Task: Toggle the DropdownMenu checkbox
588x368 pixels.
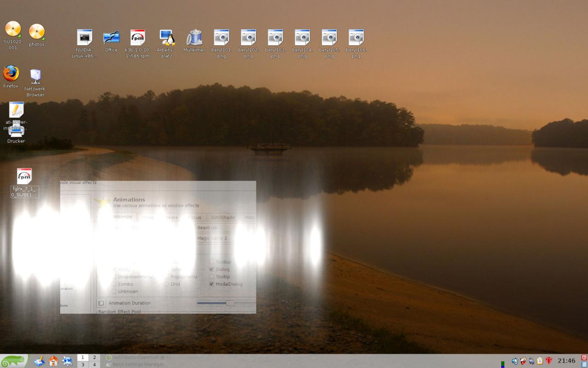Action: (x=114, y=277)
